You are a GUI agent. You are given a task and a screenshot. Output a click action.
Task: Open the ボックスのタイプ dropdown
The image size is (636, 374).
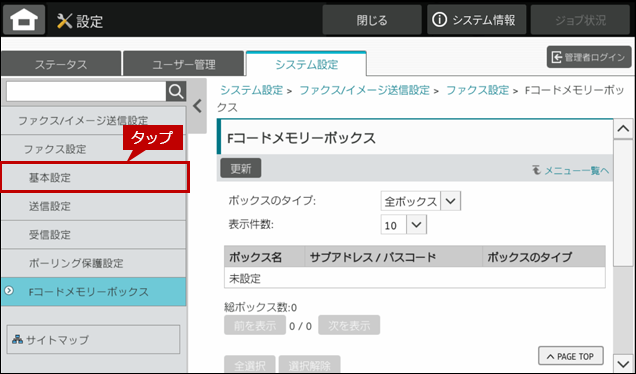tap(421, 201)
